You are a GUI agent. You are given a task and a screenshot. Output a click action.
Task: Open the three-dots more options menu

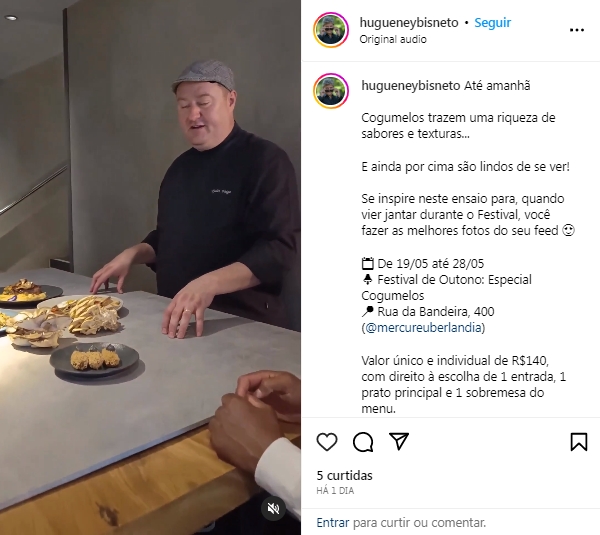pyautogui.click(x=577, y=30)
